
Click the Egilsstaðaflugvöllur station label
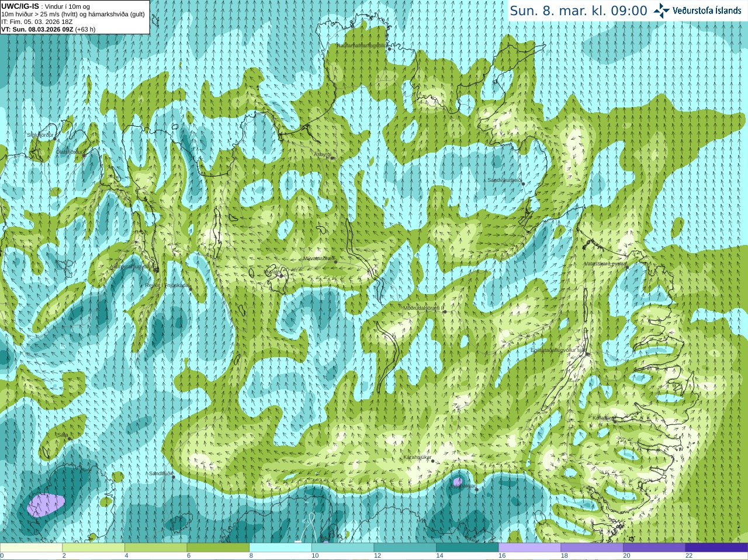pyautogui.click(x=557, y=350)
